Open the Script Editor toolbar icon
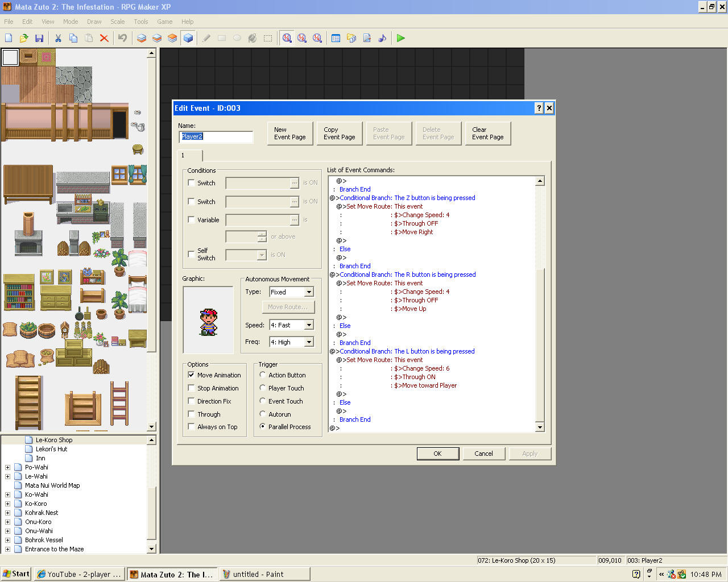728x582 pixels. tap(367, 38)
